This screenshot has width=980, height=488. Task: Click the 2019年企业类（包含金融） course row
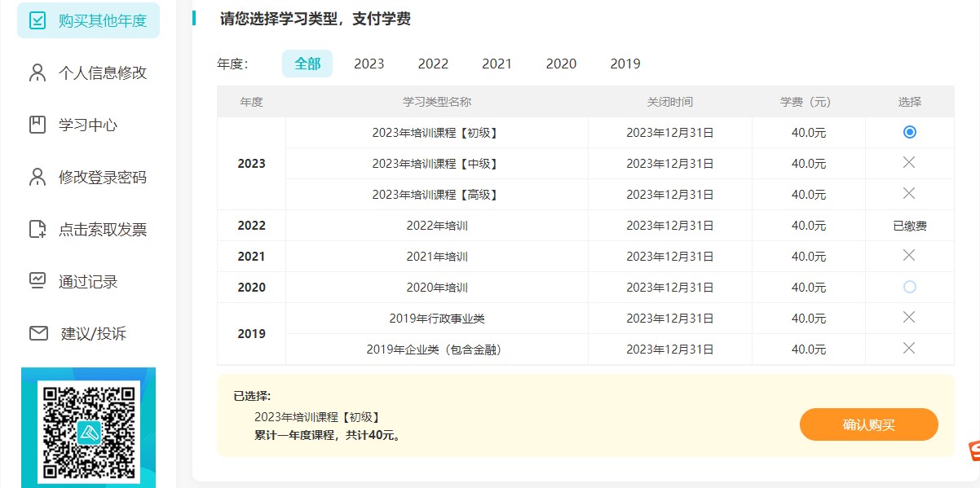(x=436, y=350)
